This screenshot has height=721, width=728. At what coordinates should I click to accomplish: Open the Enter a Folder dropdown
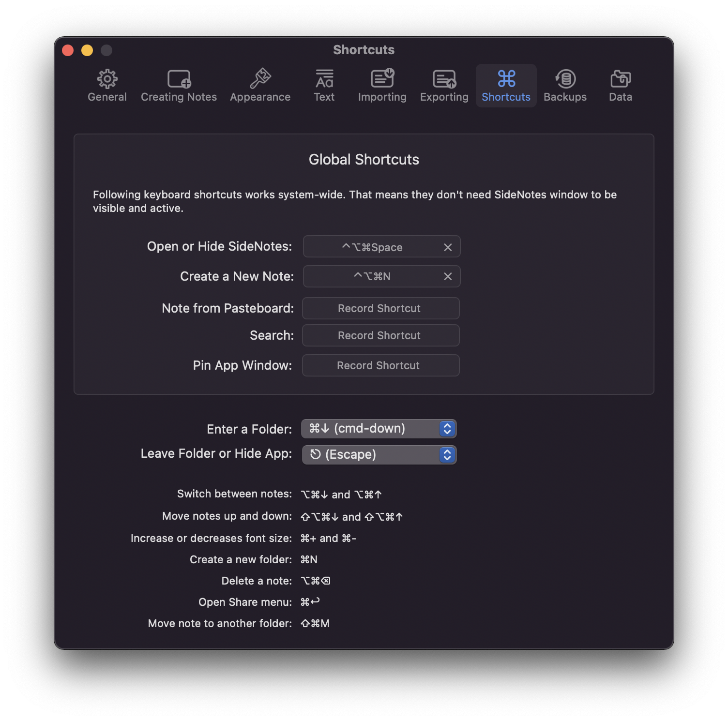point(379,429)
